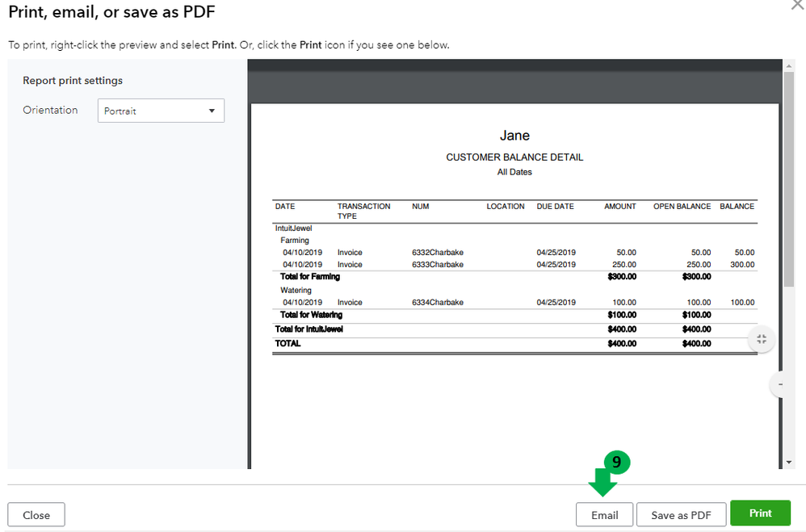Click the Report print settings heading
Image resolution: width=806 pixels, height=532 pixels.
[x=73, y=81]
